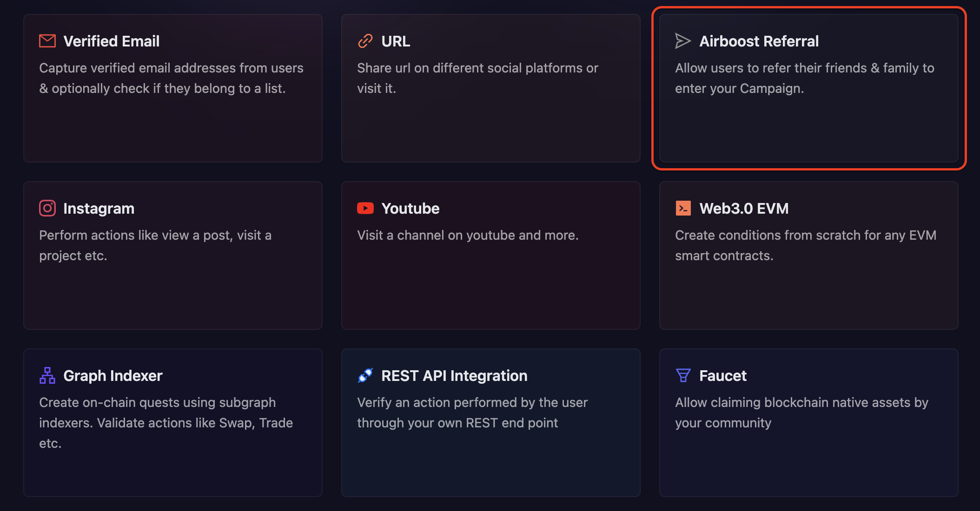Screen dimensions: 980x511
Task: Open the Web3.0 EVM heading
Action: [744, 209]
